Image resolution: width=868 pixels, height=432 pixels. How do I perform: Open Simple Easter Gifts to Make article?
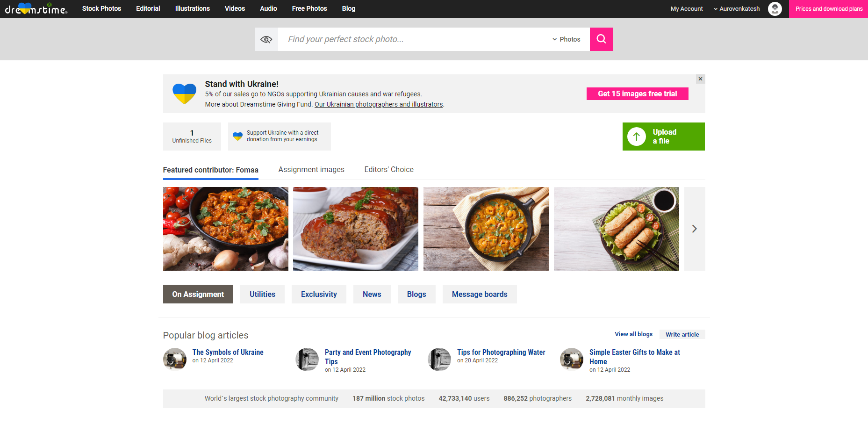coord(634,357)
